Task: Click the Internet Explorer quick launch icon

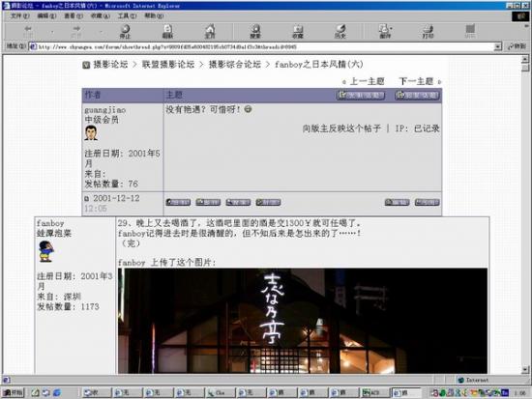Action: (57, 392)
